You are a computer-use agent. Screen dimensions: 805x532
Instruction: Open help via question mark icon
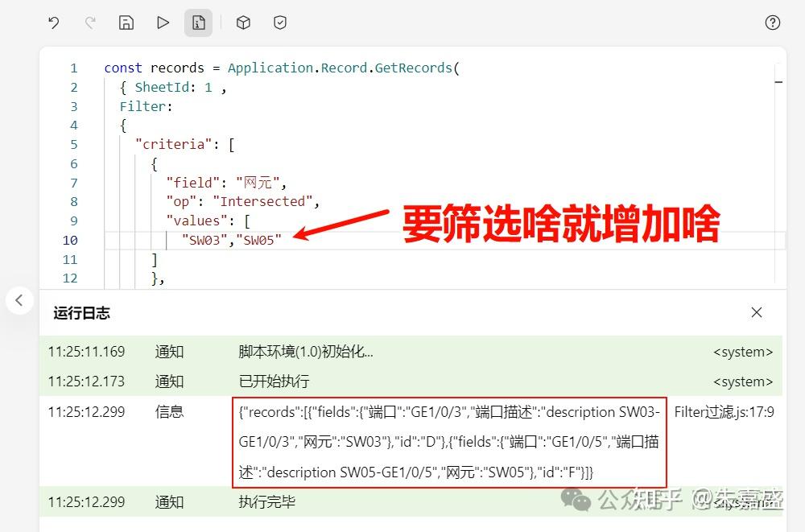point(772,23)
